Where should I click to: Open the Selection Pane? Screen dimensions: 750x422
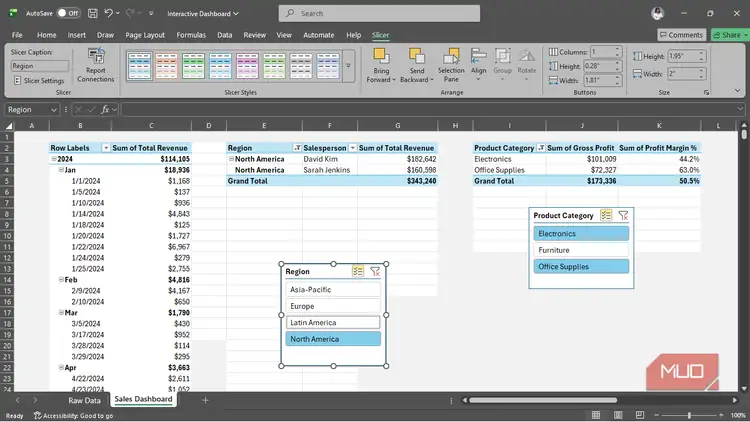coord(451,66)
